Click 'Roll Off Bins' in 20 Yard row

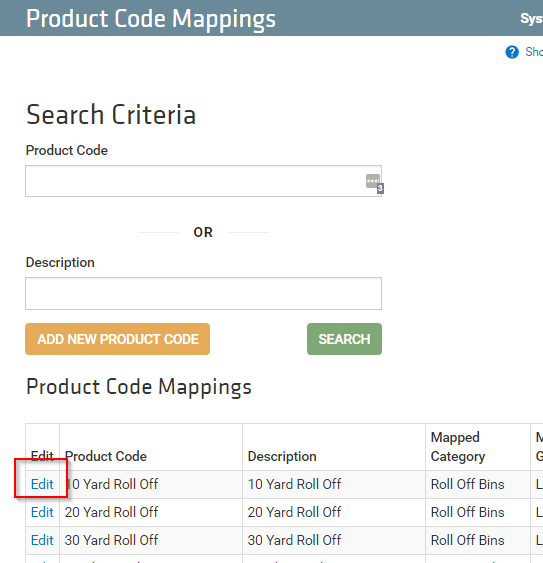click(x=468, y=512)
